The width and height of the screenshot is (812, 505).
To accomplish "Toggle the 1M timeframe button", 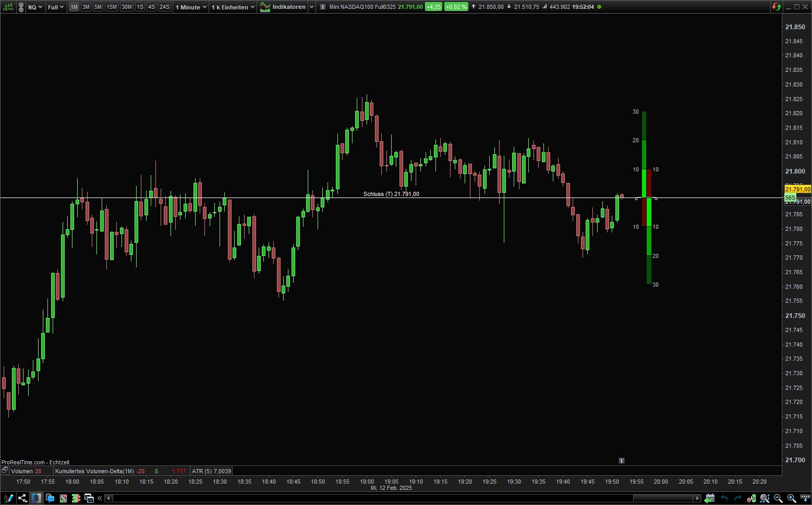I will (x=74, y=7).
